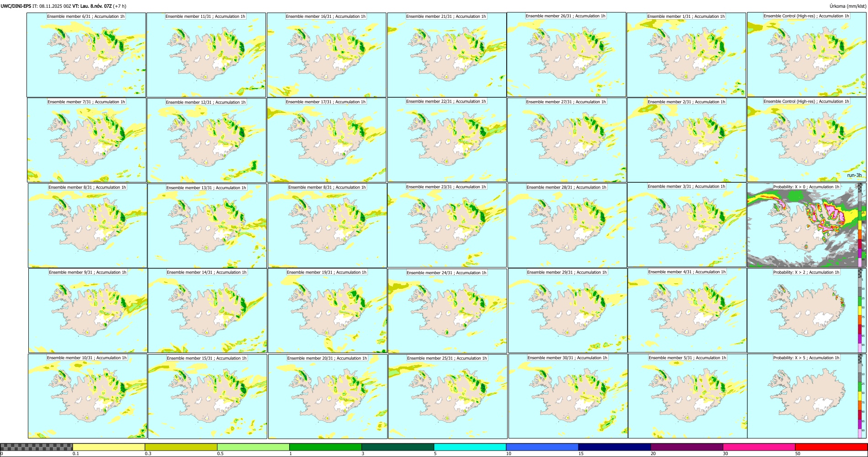868x457 pixels.
Task: Select the Ensemble member 25/31 map
Action: pyautogui.click(x=447, y=396)
